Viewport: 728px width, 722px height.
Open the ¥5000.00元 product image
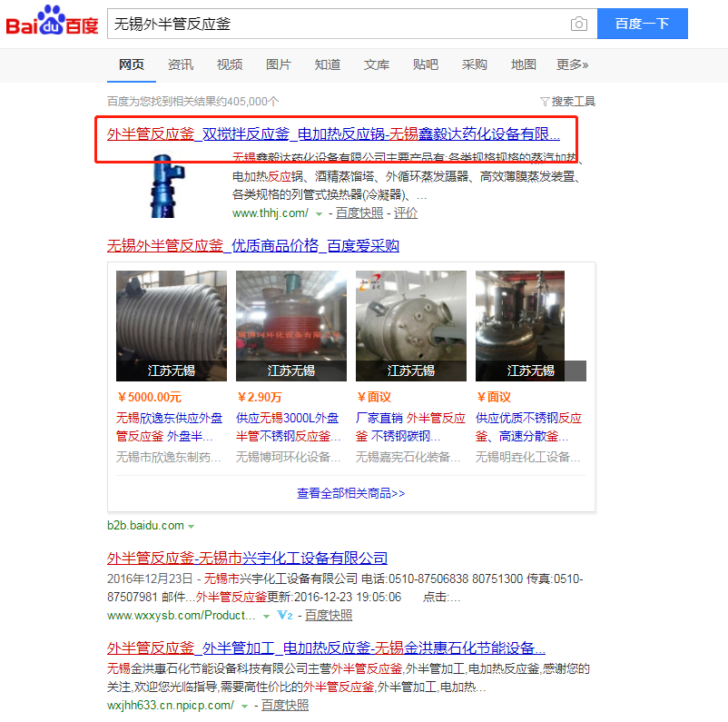pos(172,326)
